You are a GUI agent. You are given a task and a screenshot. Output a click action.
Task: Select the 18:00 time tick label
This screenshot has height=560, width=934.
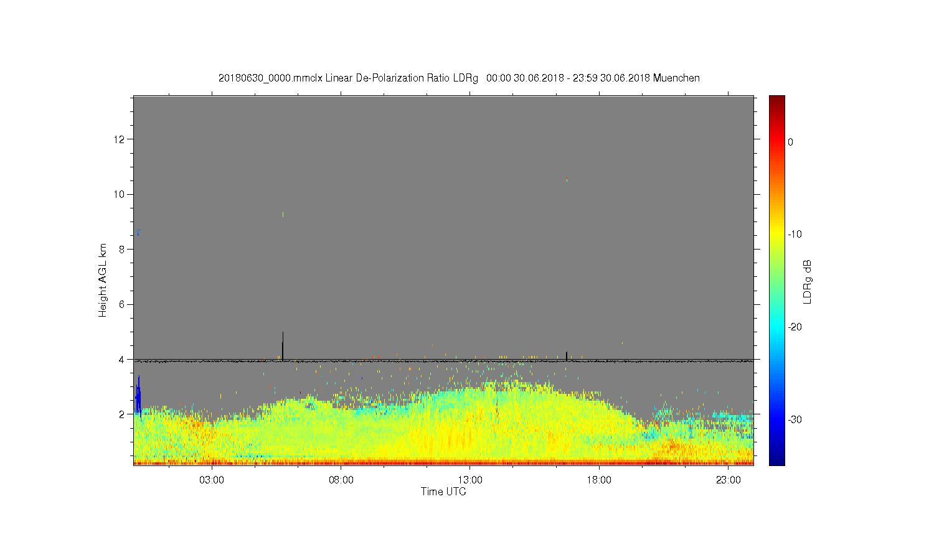pos(599,480)
